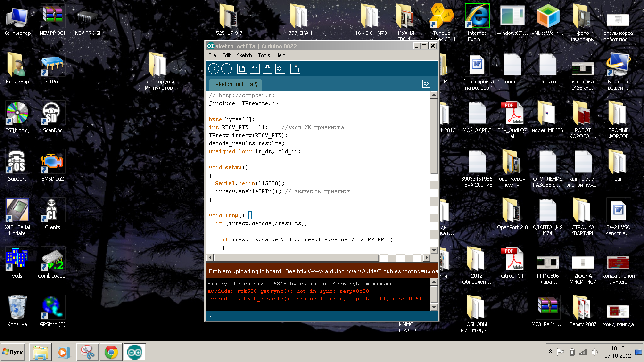
Task: Open the File menu
Action: tap(212, 55)
